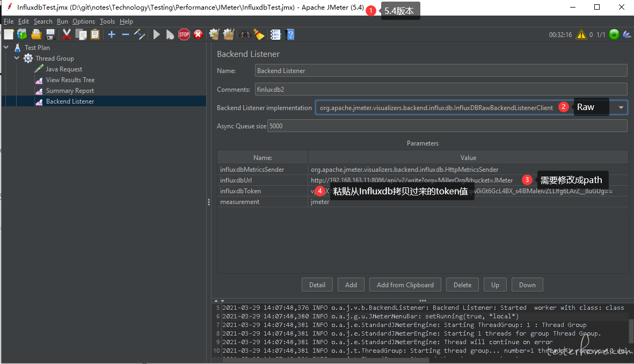
Task: Stop the test with STOP icon
Action: 184,35
